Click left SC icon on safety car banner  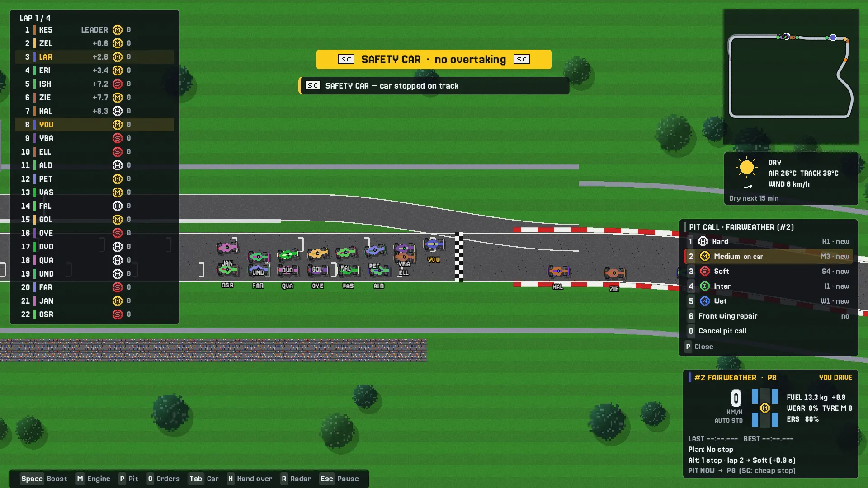(346, 59)
